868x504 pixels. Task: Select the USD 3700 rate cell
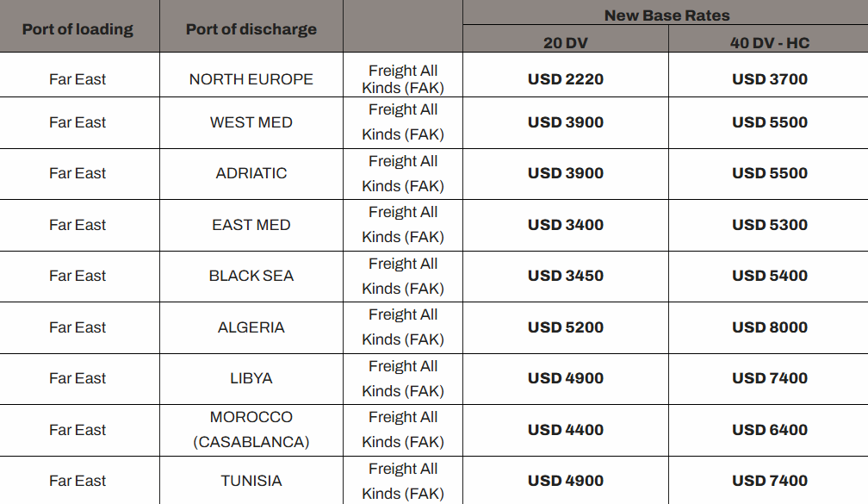click(770, 79)
